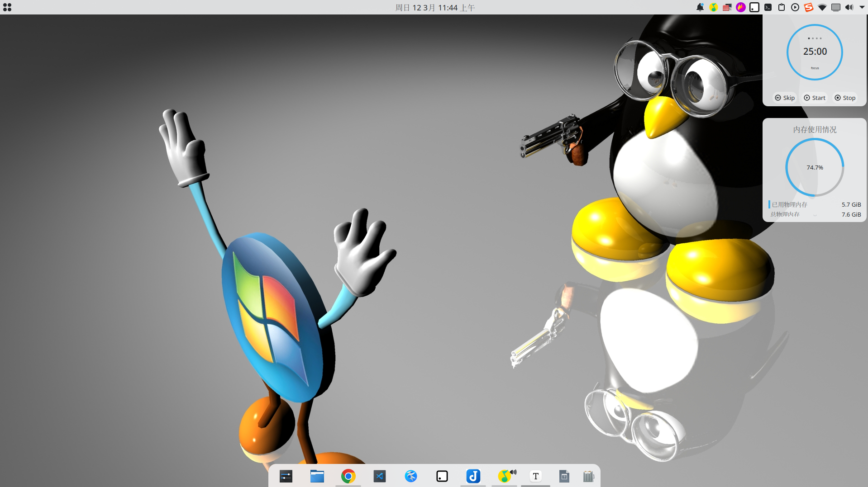Open the application launcher in the top-left corner
The height and width of the screenshot is (487, 868).
[x=7, y=7]
